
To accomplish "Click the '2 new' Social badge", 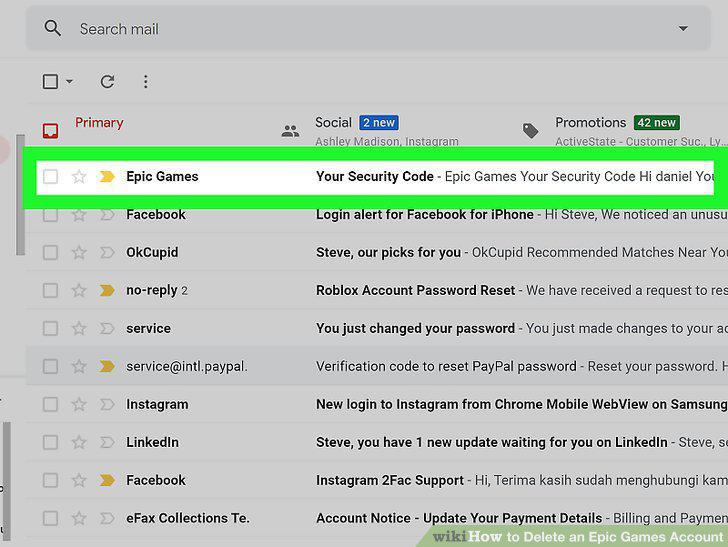I will coord(379,123).
